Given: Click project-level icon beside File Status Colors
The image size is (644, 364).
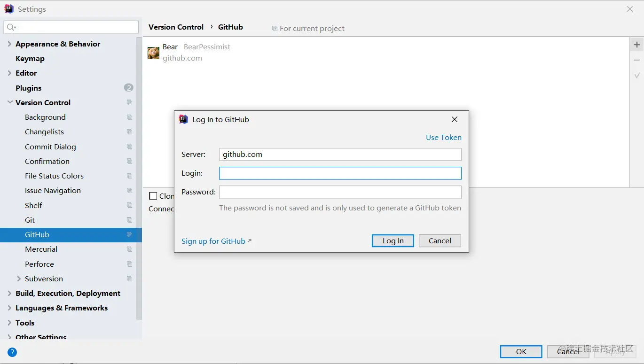Looking at the screenshot, I should point(129,176).
